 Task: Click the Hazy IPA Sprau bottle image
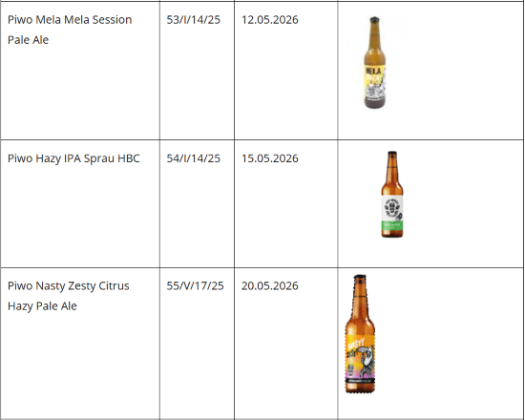pyautogui.click(x=392, y=195)
